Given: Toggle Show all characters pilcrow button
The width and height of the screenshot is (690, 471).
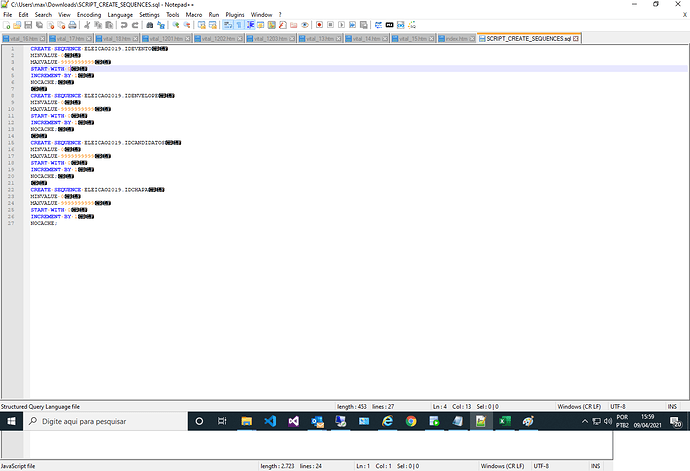Looking at the screenshot, I should [239, 25].
